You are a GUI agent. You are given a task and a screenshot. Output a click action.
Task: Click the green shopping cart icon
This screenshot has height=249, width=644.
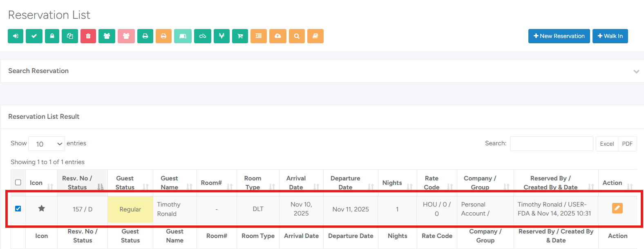click(x=240, y=36)
